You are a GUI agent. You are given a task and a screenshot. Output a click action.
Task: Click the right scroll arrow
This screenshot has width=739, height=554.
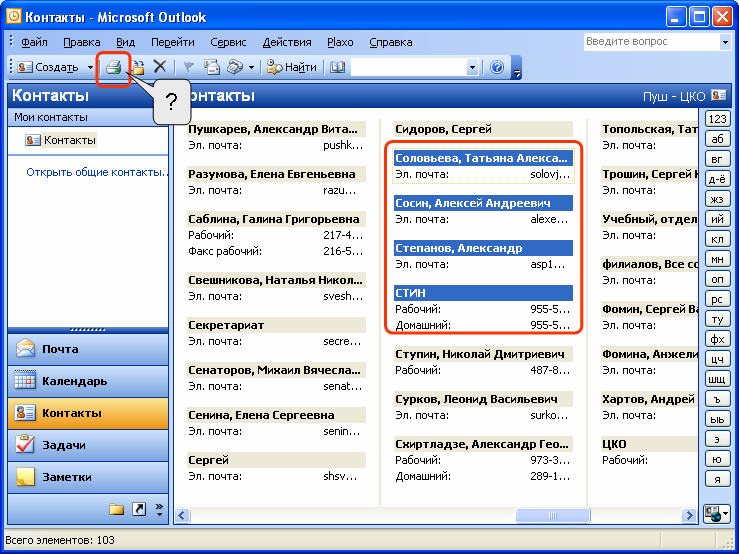(689, 515)
